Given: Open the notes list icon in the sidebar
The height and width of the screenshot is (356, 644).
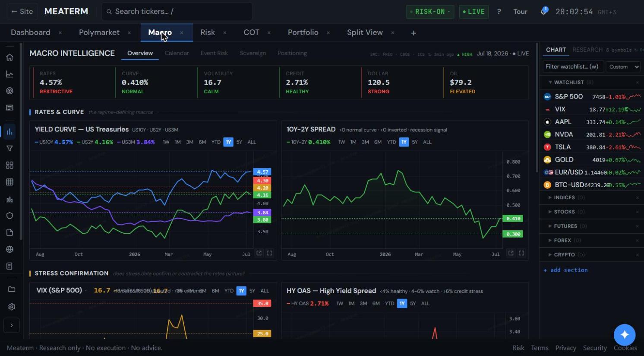Looking at the screenshot, I should [9, 266].
